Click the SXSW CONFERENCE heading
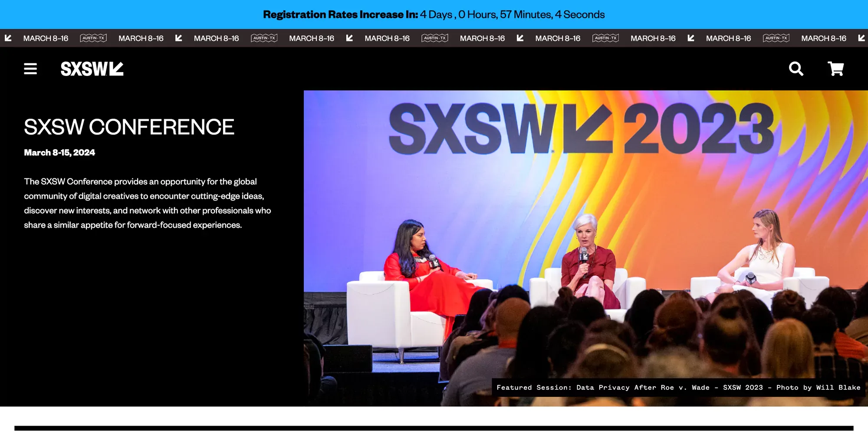The width and height of the screenshot is (868, 437). click(129, 127)
